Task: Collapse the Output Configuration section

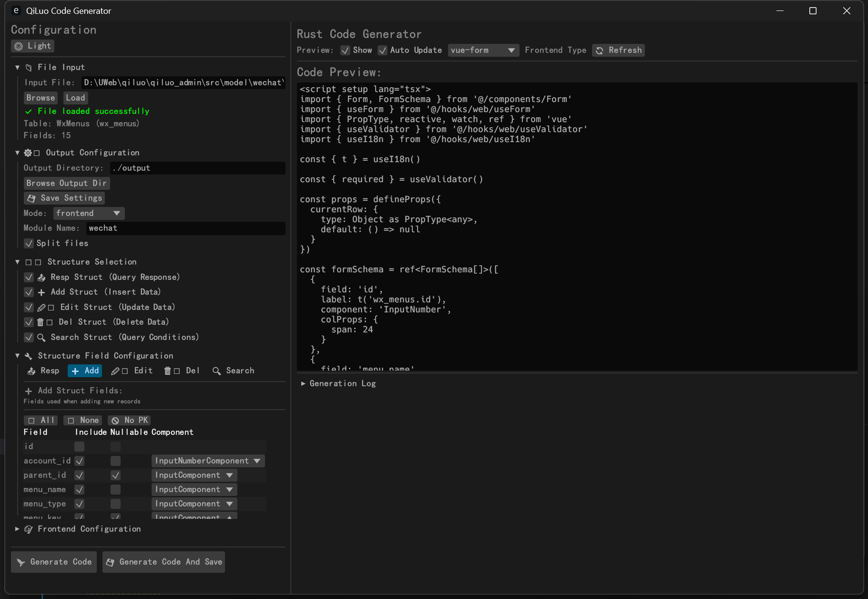Action: coord(18,153)
